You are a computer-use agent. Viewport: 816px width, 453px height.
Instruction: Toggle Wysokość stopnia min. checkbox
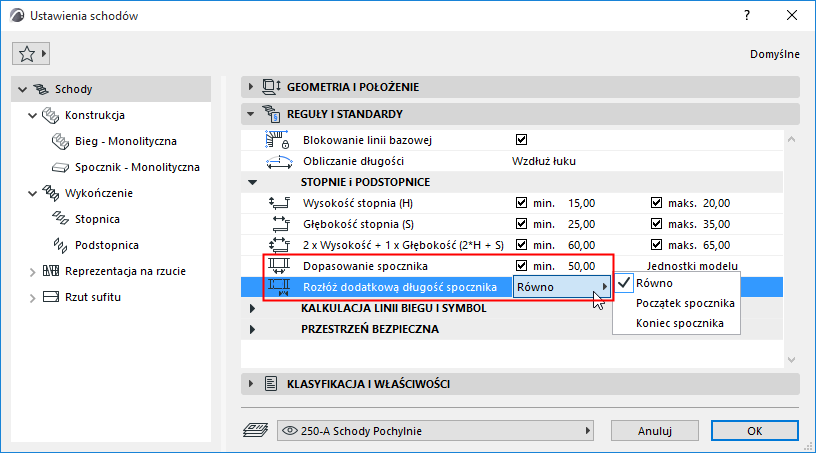pyautogui.click(x=521, y=203)
